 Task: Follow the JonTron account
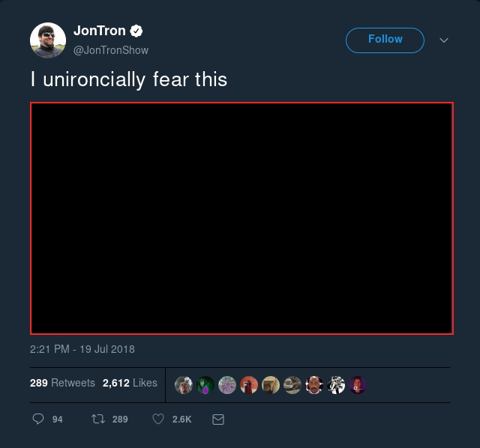click(x=385, y=40)
